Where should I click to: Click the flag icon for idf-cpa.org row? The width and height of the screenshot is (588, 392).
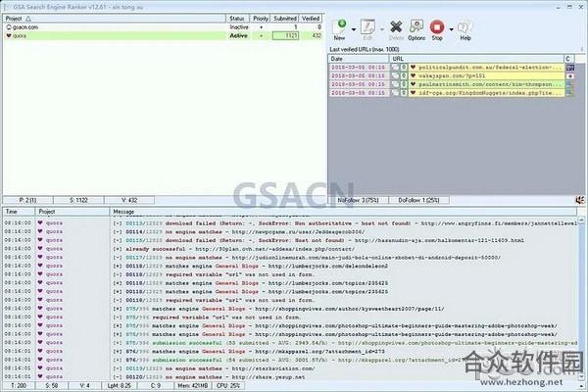click(568, 93)
